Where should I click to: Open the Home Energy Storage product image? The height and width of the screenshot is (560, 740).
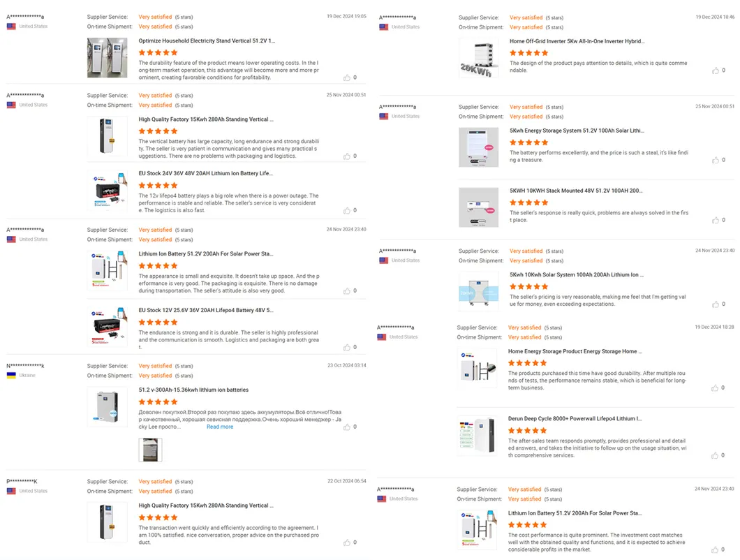coord(478,369)
